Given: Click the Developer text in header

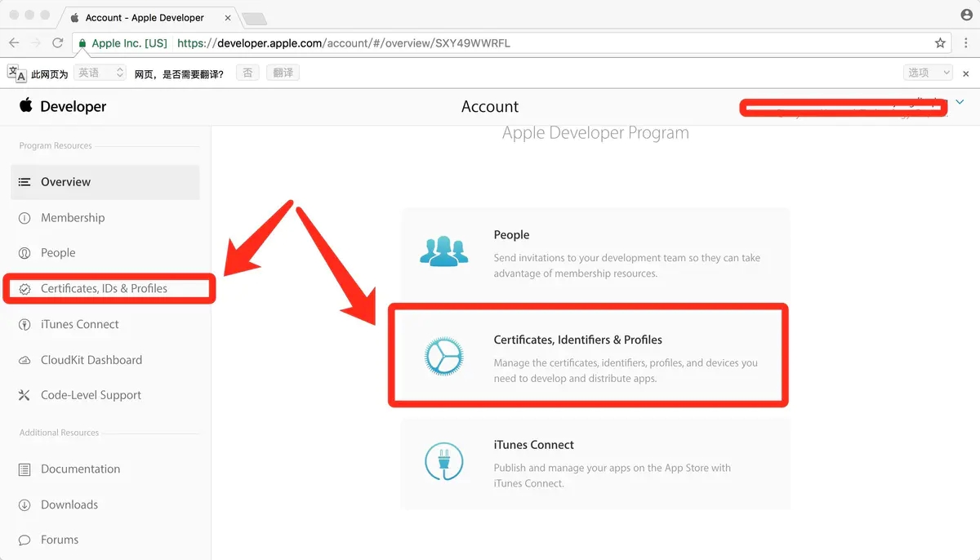Looking at the screenshot, I should pos(73,106).
